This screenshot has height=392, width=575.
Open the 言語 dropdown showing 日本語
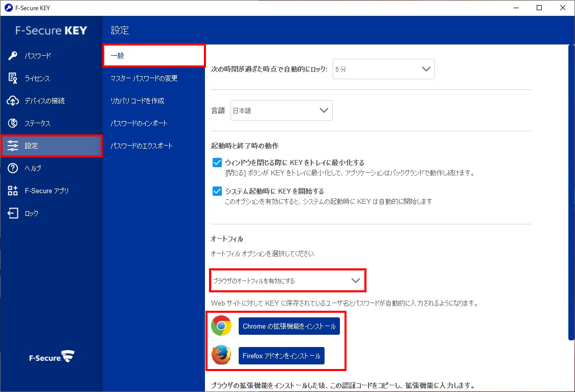[281, 110]
